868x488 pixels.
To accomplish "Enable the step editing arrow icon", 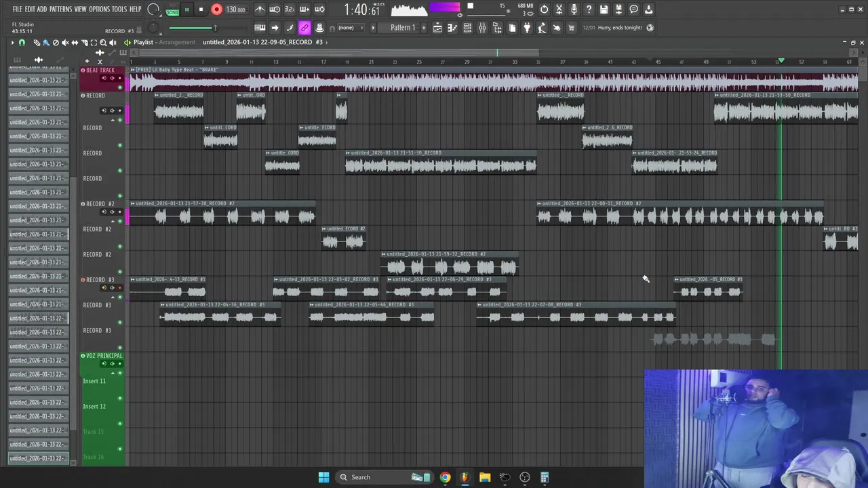I will [x=275, y=28].
